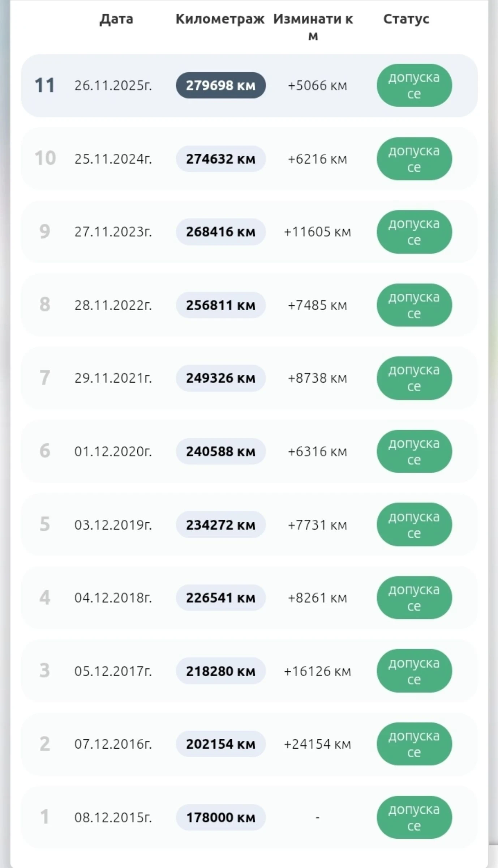
Task: Click the 'Дата' column header
Action: [x=116, y=19]
